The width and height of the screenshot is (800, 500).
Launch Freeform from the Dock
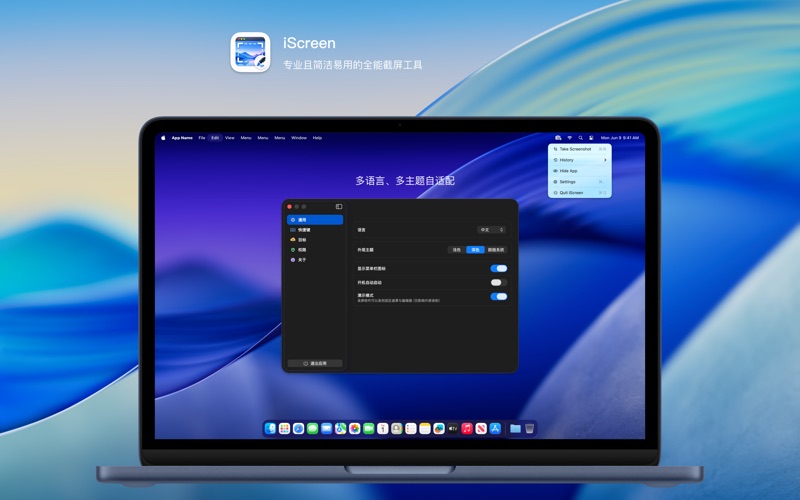click(439, 429)
